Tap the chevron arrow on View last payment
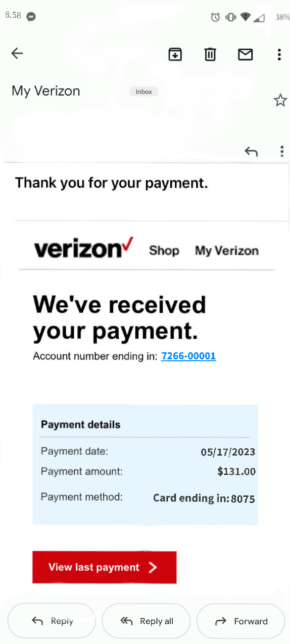The height and width of the screenshot is (644, 290). (153, 568)
